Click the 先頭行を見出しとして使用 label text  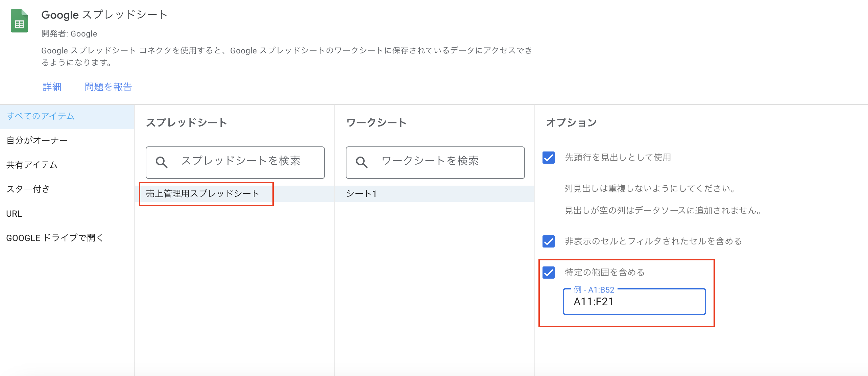coord(618,158)
